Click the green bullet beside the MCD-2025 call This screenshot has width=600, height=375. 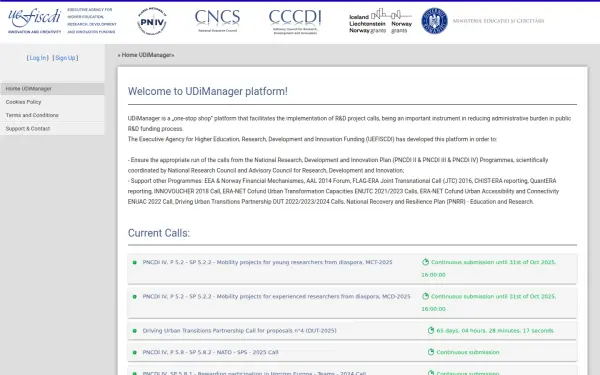click(x=134, y=297)
